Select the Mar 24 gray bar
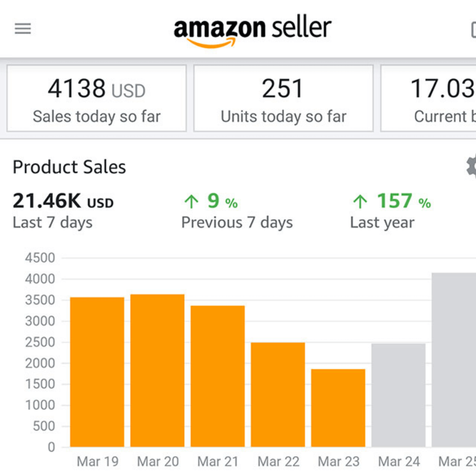Screen dimensions: 476x476 (x=398, y=395)
